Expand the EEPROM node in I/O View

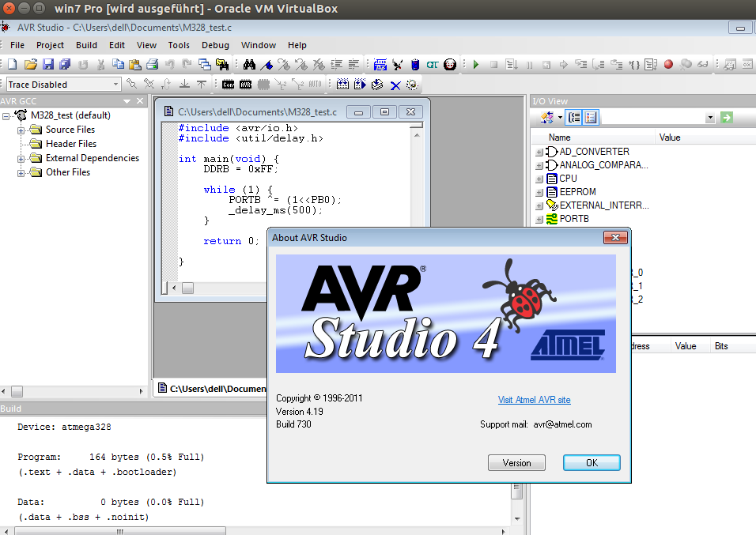[x=539, y=193]
